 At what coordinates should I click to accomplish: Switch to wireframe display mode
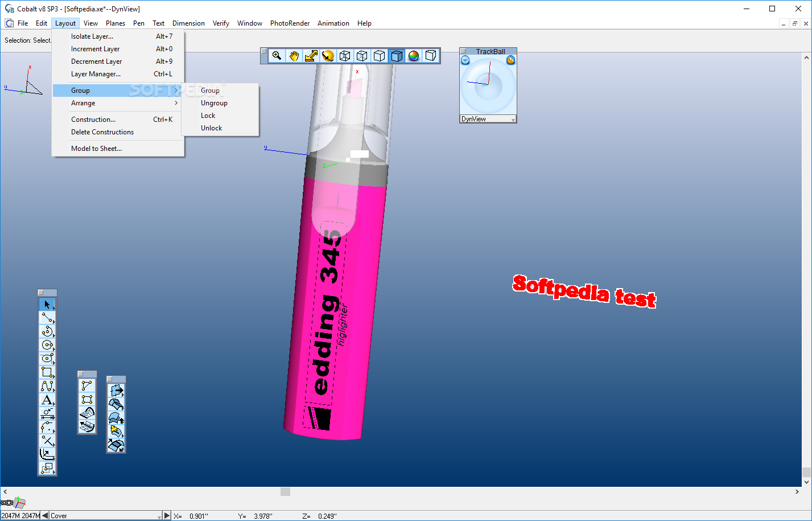345,56
